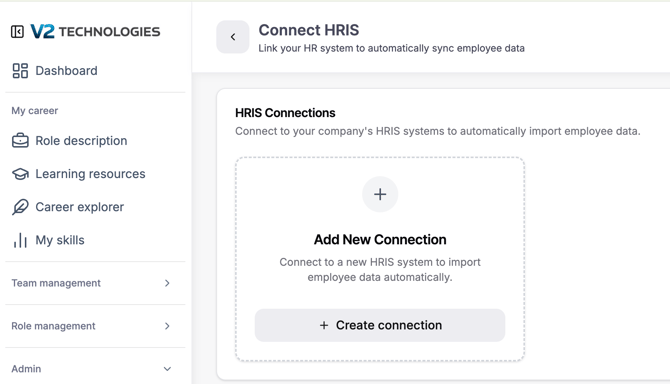This screenshot has width=670, height=384.
Task: Open Learning resources
Action: pos(90,174)
